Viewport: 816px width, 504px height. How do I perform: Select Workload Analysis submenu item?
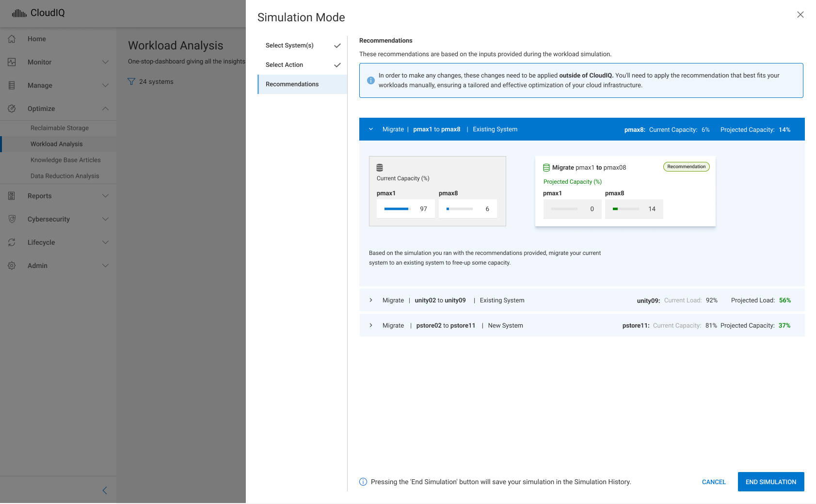[58, 144]
